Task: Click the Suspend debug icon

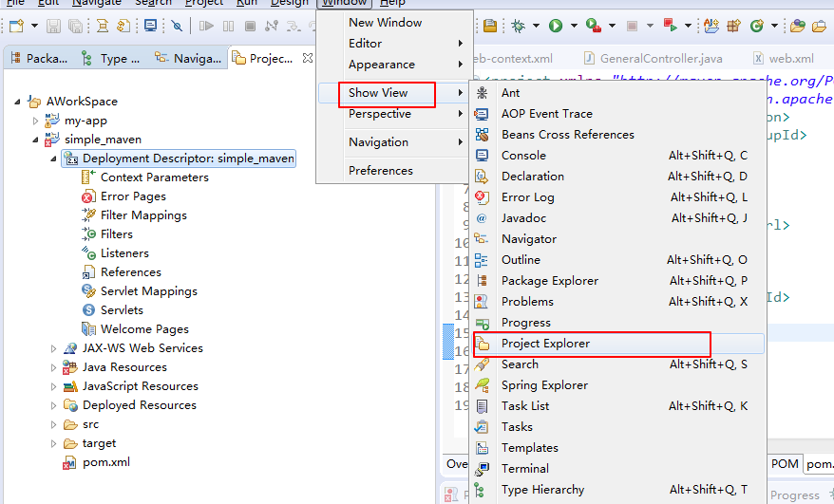Action: click(x=228, y=26)
